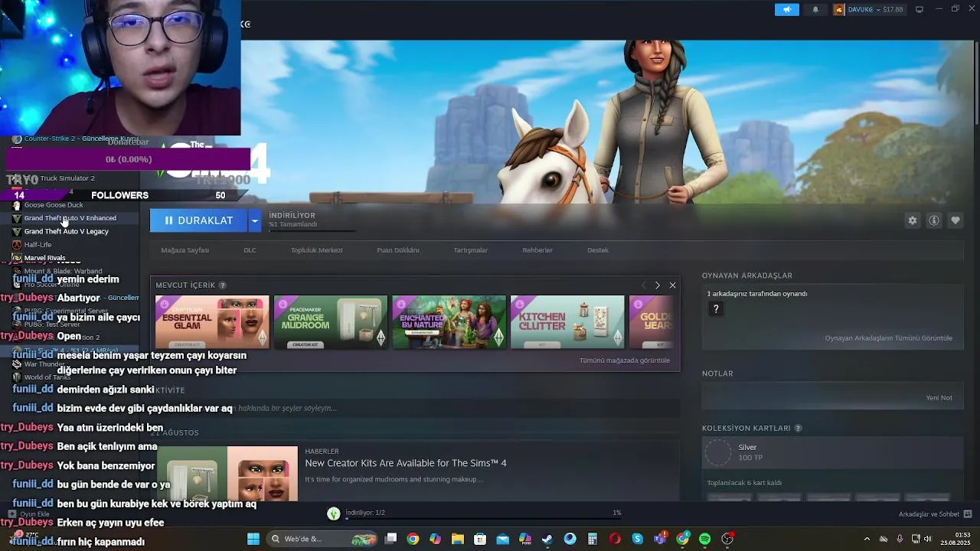Add game to favorites heart icon
Image resolution: width=980 pixels, height=551 pixels.
pos(955,220)
